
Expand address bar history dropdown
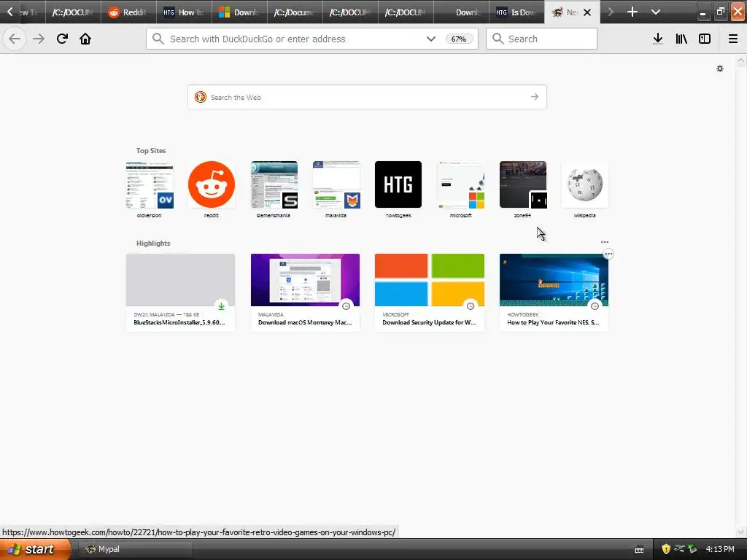point(430,39)
